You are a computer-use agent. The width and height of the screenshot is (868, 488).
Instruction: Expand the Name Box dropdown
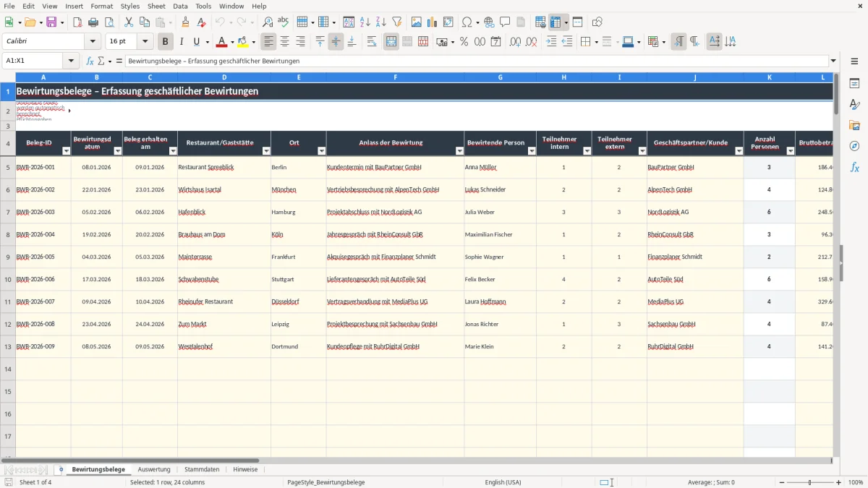click(x=72, y=61)
